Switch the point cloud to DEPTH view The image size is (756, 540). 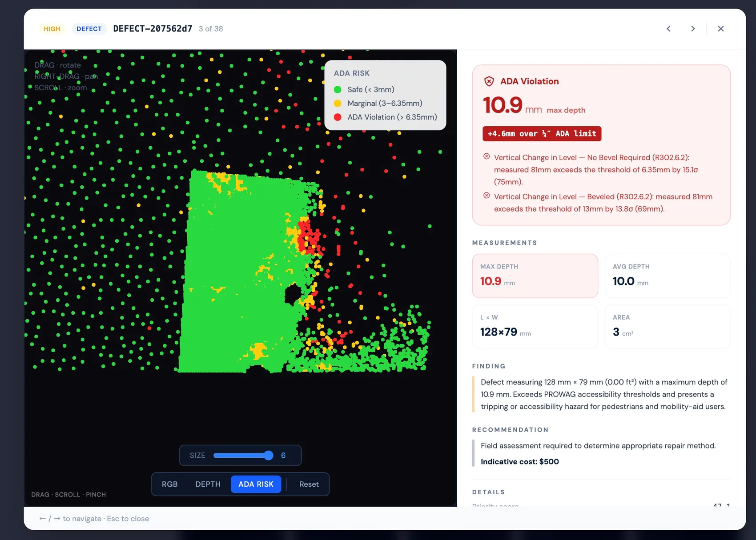tap(208, 484)
